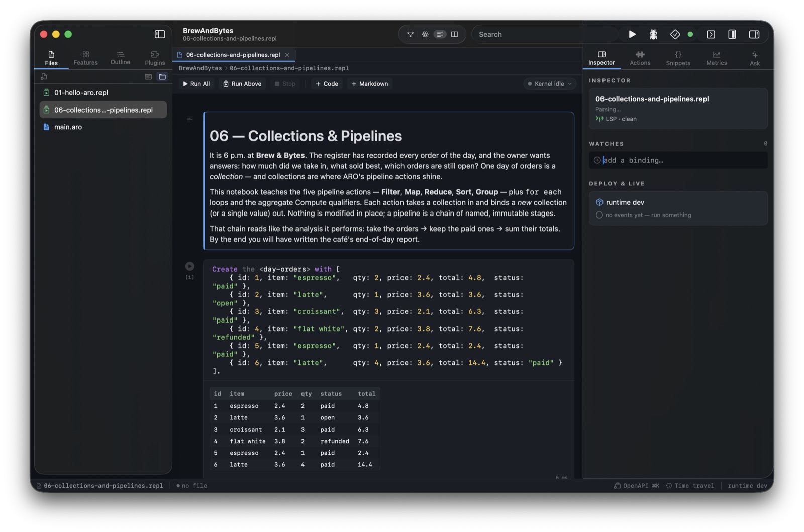Close the 06-collections-and-pipelines.repl tab
The image size is (804, 532).
[x=287, y=55]
